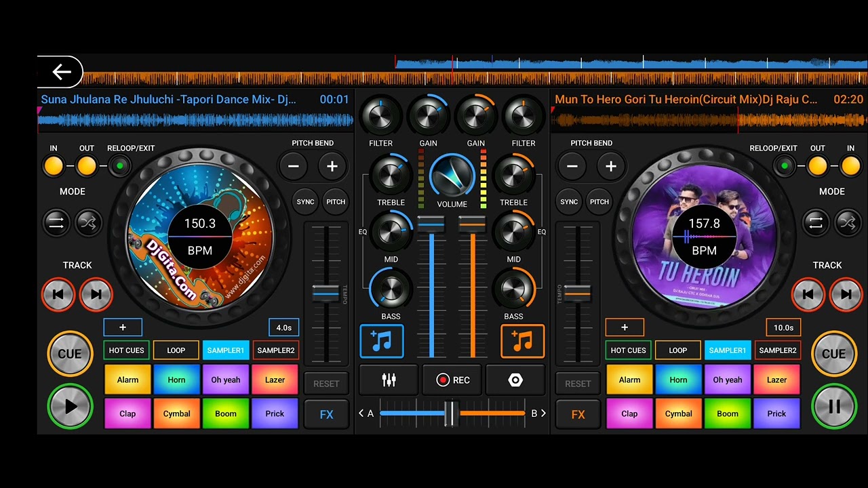The height and width of the screenshot is (488, 868).
Task: Tap the right deck CUE button
Action: point(834,354)
